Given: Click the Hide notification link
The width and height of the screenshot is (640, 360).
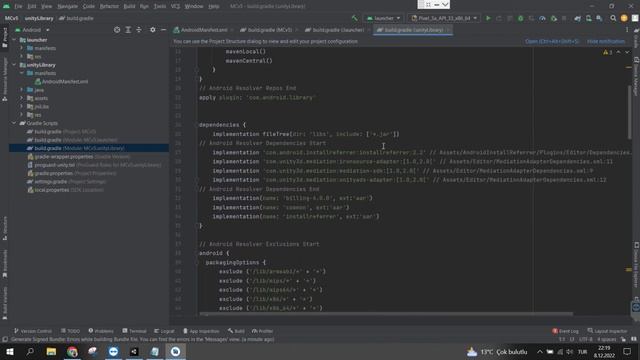Looking at the screenshot, I should 606,41.
